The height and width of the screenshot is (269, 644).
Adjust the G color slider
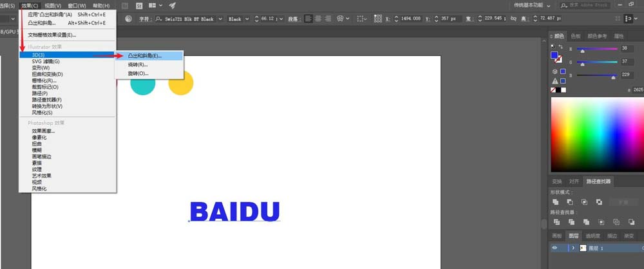(x=597, y=62)
